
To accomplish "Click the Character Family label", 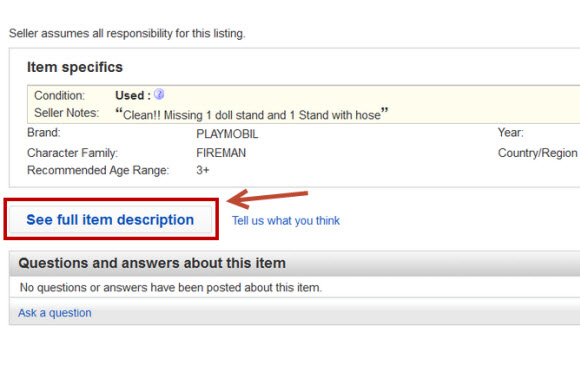I will coord(72,153).
